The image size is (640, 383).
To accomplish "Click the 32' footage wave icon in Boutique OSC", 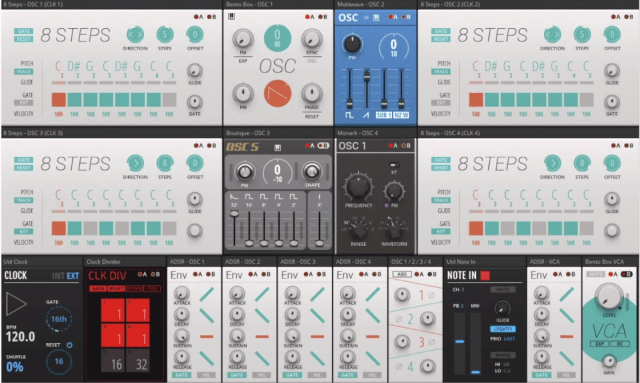I will click(234, 197).
